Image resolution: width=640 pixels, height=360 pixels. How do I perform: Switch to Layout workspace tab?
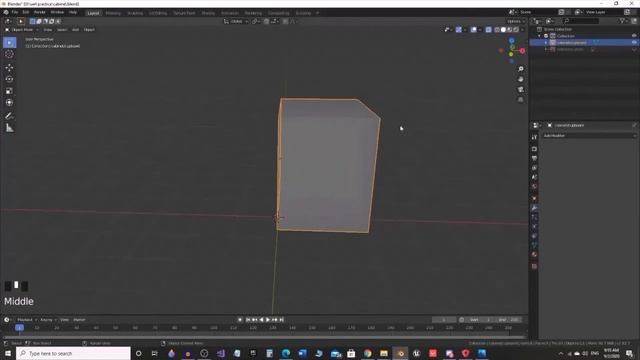pyautogui.click(x=93, y=13)
